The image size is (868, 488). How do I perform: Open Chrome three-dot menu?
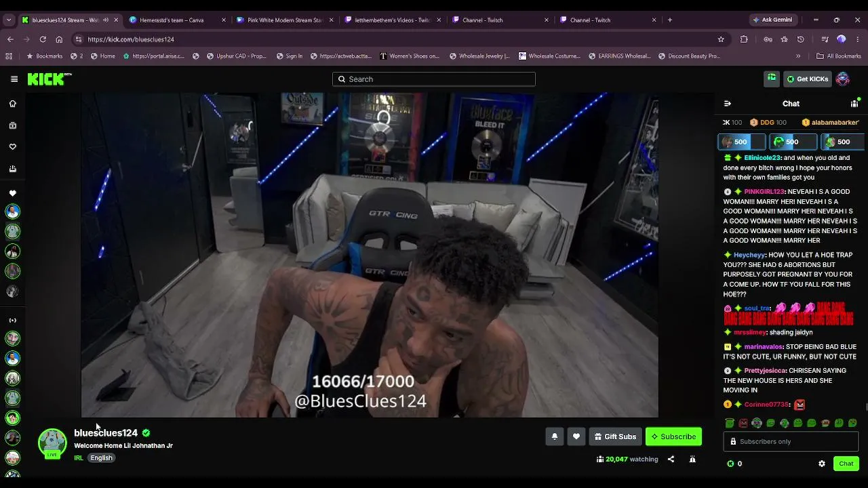click(858, 39)
